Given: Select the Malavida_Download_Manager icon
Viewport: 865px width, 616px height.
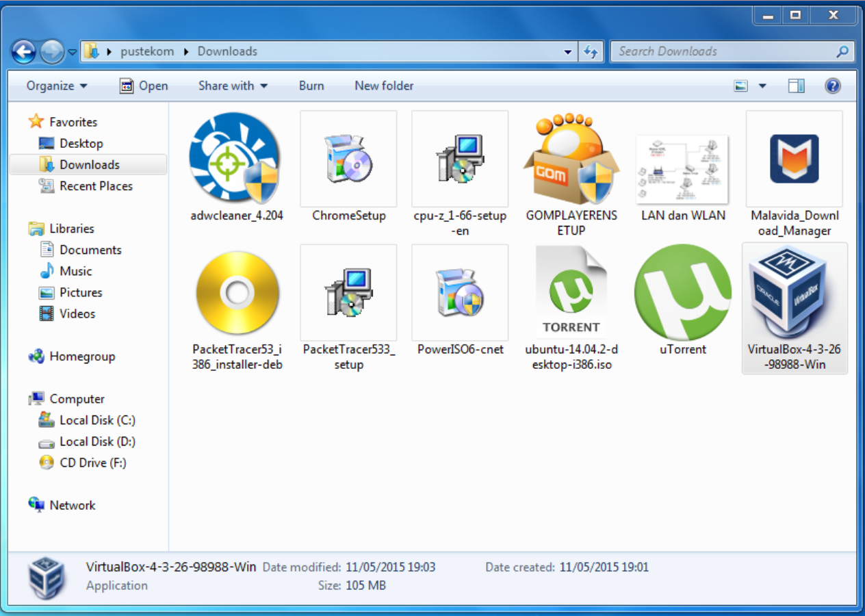Looking at the screenshot, I should pyautogui.click(x=795, y=159).
